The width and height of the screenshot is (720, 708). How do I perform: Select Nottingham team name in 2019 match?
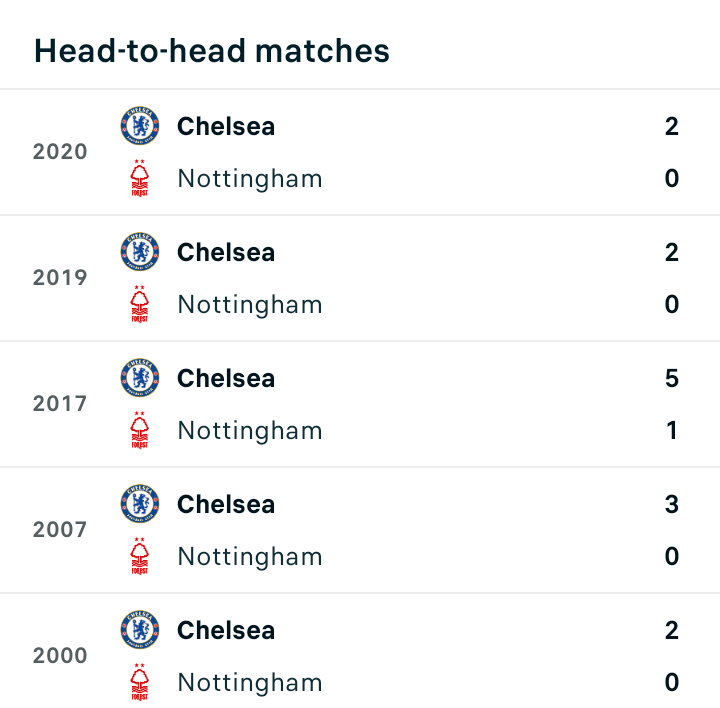pos(250,305)
